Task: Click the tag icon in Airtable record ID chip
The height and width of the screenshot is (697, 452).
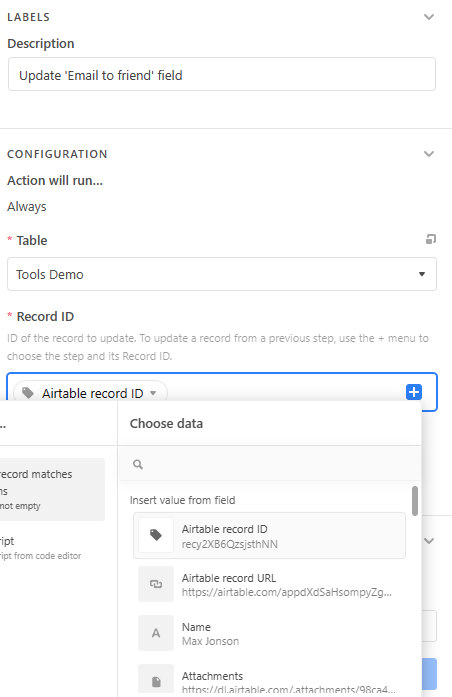Action: tap(28, 393)
